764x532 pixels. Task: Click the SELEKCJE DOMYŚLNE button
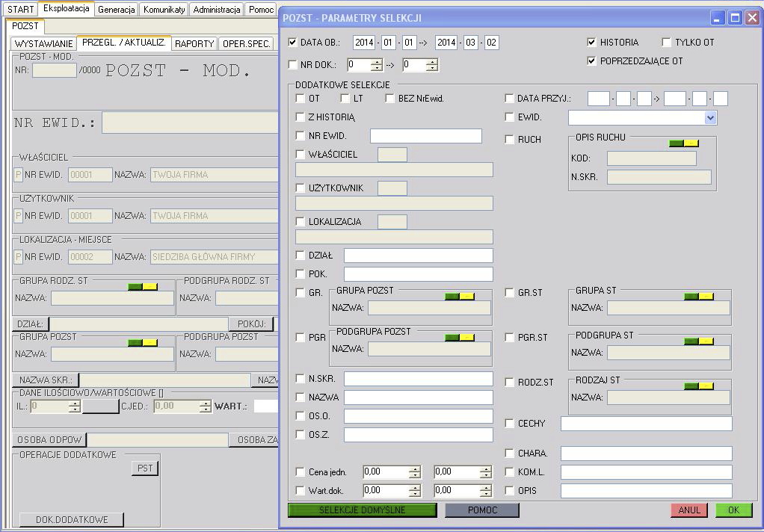click(363, 510)
